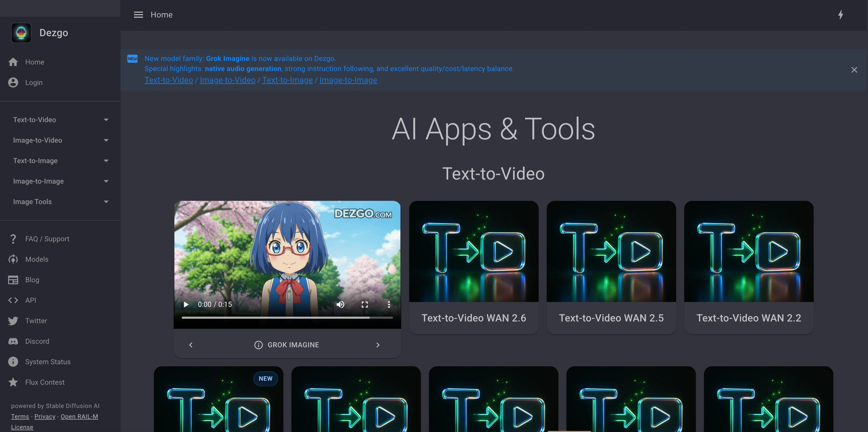Screen dimensions: 868x432
Task: Go to the previous carousel video
Action: tap(191, 345)
